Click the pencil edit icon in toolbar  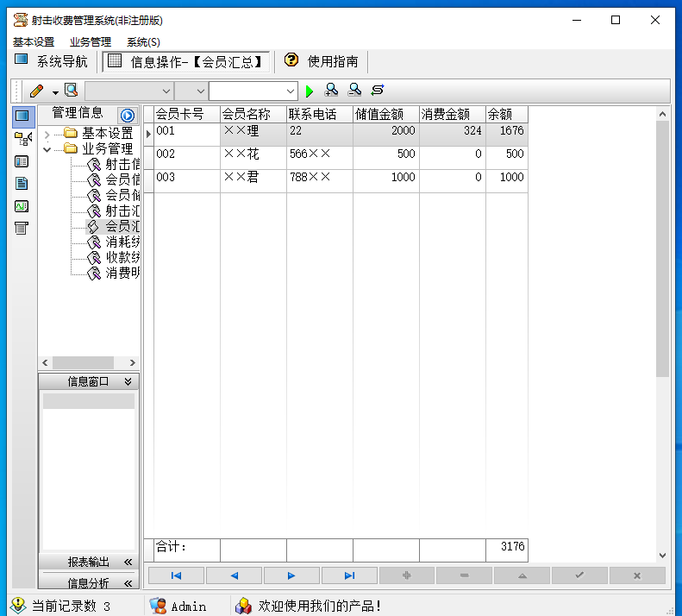click(x=36, y=91)
